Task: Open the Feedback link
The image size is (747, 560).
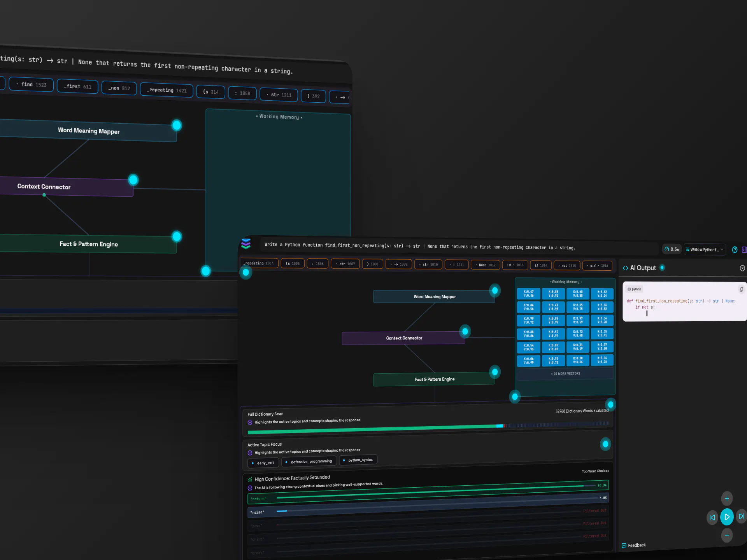Action: pos(634,545)
